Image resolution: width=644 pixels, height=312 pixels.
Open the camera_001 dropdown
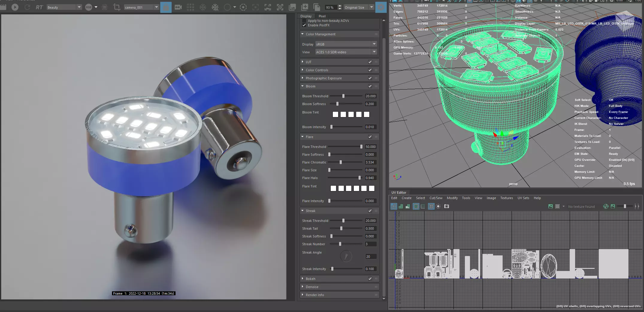[141, 7]
